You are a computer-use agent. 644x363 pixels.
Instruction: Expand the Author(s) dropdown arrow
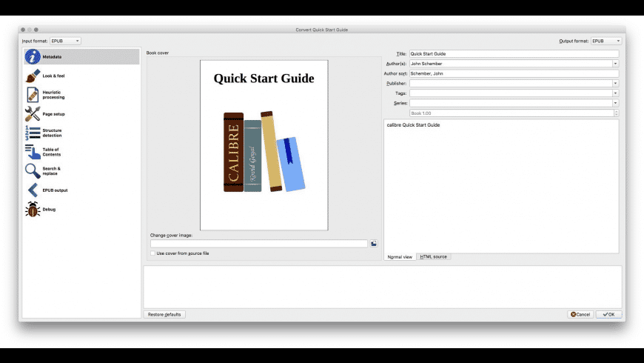coord(615,64)
